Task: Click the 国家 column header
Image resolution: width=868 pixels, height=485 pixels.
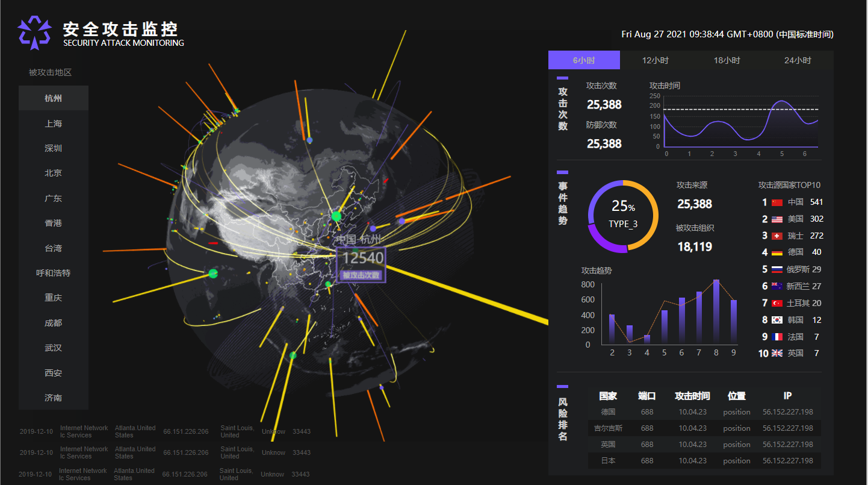Action: click(x=608, y=396)
